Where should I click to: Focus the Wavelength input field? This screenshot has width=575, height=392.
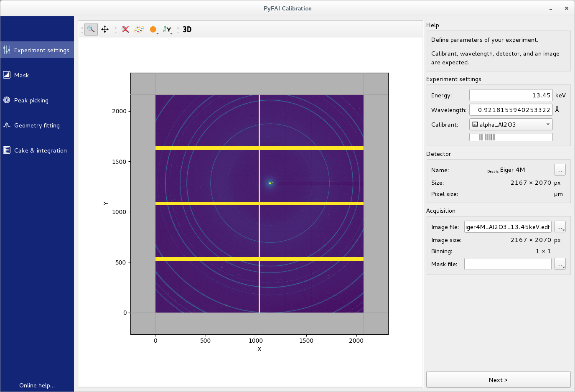point(511,110)
